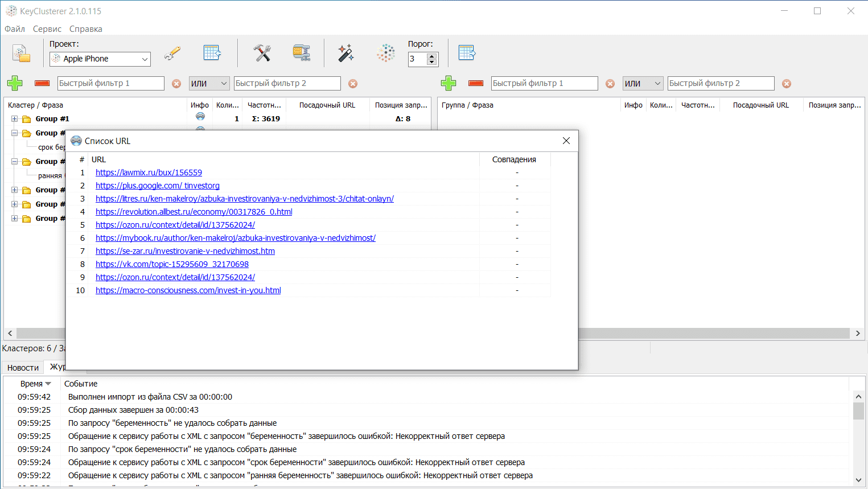Screen dimensions: 868x489
Task: Collapse the group containing the "срок бер" phrase
Action: coord(15,133)
